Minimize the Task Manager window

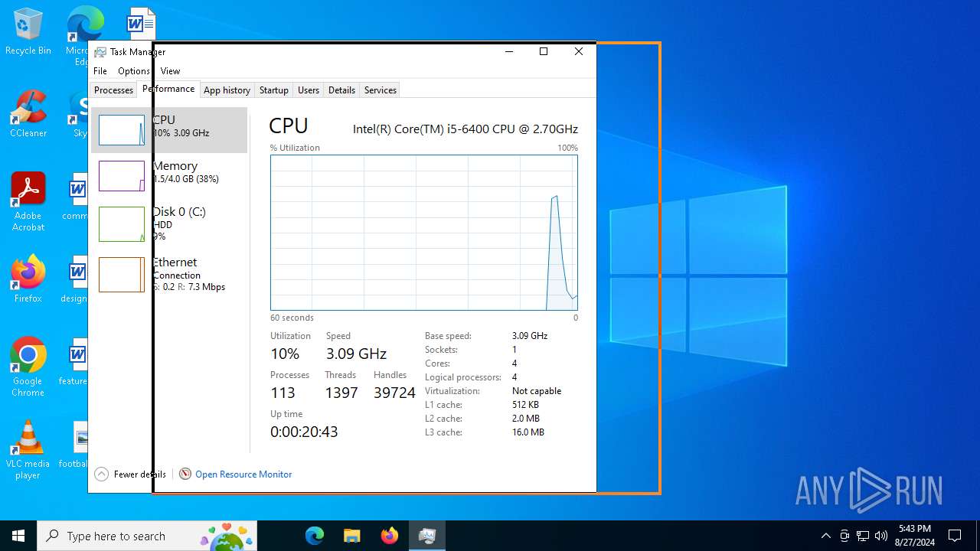coord(509,51)
